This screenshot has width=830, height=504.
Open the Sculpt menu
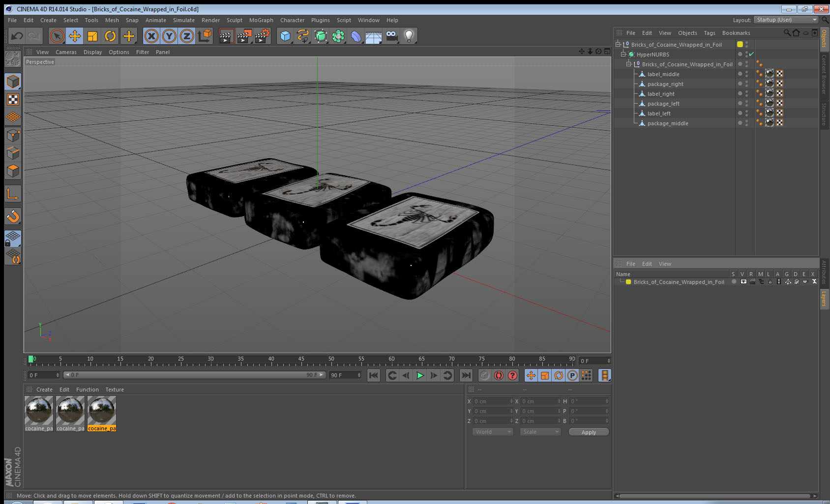[x=234, y=20]
